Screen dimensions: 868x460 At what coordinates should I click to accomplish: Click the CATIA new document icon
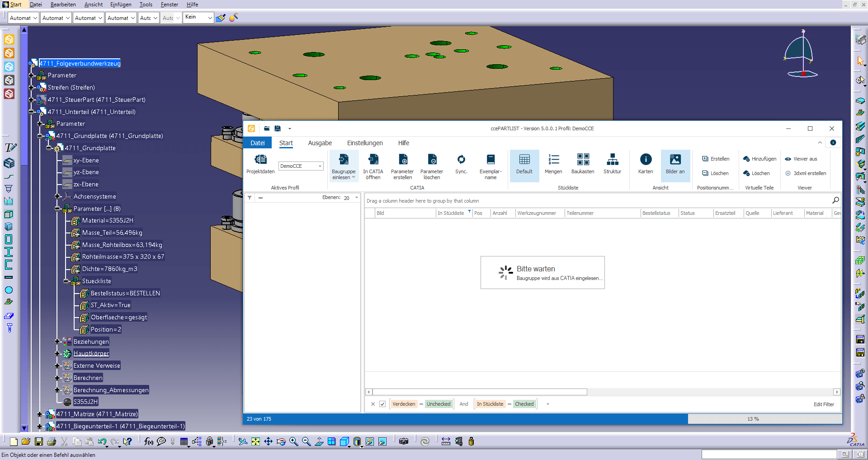(14, 441)
